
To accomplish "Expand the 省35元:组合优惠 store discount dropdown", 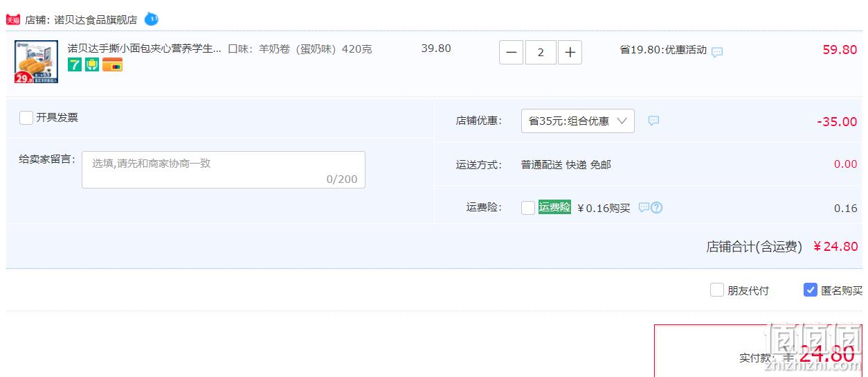I will 578,121.
